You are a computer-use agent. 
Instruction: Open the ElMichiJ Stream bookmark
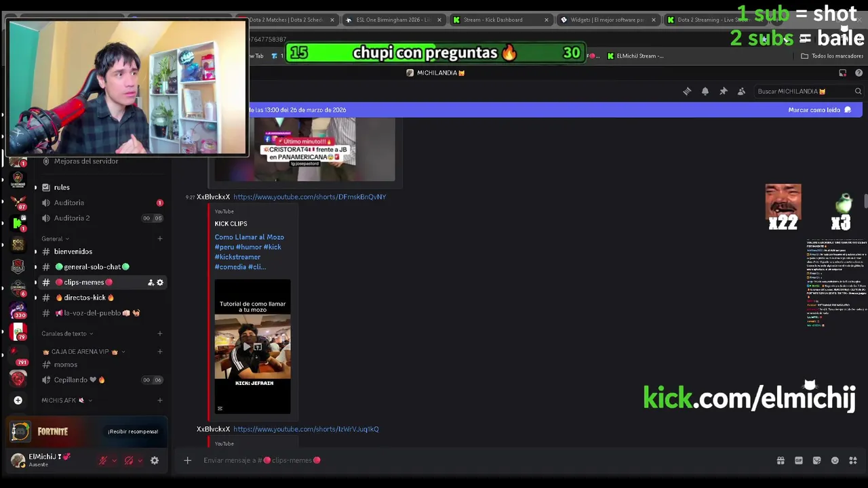(635, 56)
